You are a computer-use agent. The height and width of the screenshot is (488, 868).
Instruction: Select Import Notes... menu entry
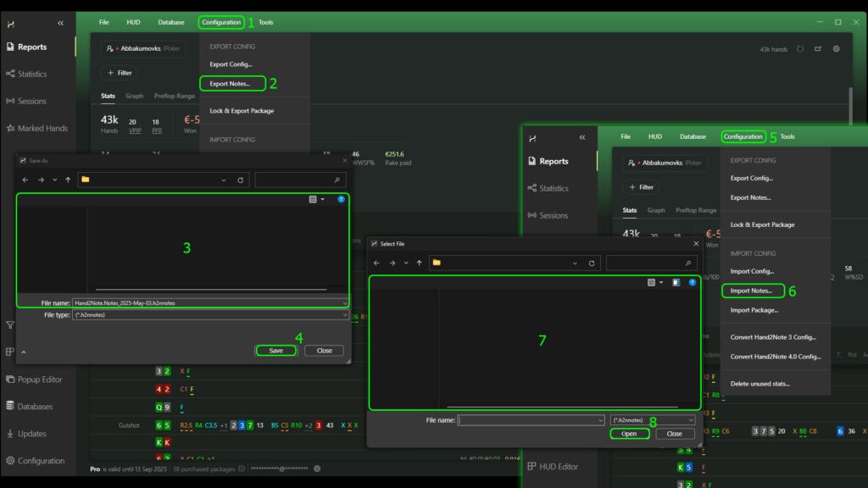point(751,291)
